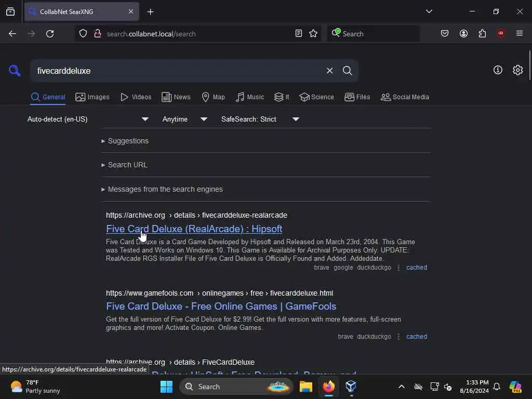Open the Firefox hamburger menu
Image resolution: width=532 pixels, height=399 pixels.
pos(519,33)
